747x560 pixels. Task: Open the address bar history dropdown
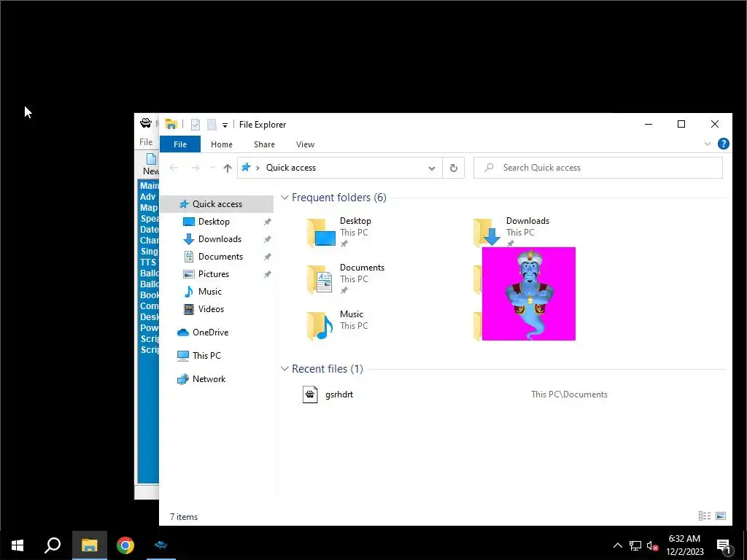pos(432,168)
